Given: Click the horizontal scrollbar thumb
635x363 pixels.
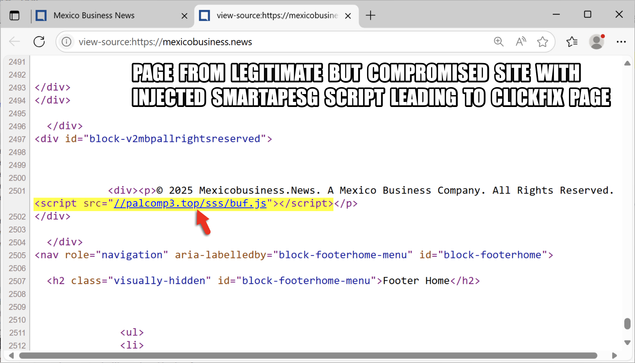Looking at the screenshot, I should click(x=308, y=355).
